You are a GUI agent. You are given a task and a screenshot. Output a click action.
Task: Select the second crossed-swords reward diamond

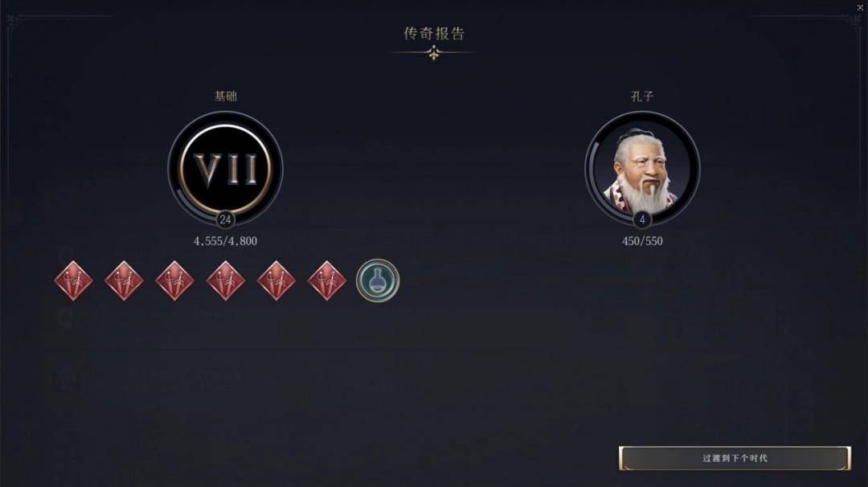pyautogui.click(x=124, y=280)
